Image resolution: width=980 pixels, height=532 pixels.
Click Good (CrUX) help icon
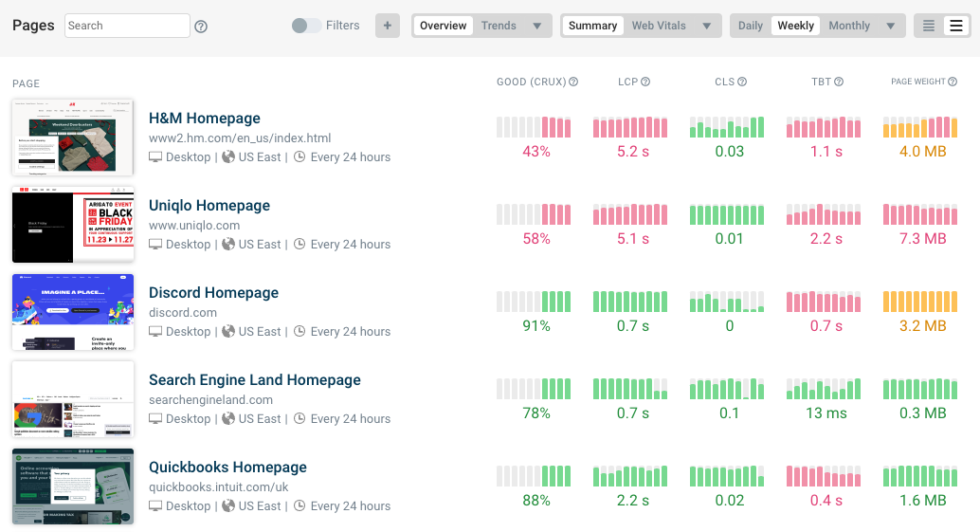[x=573, y=82]
